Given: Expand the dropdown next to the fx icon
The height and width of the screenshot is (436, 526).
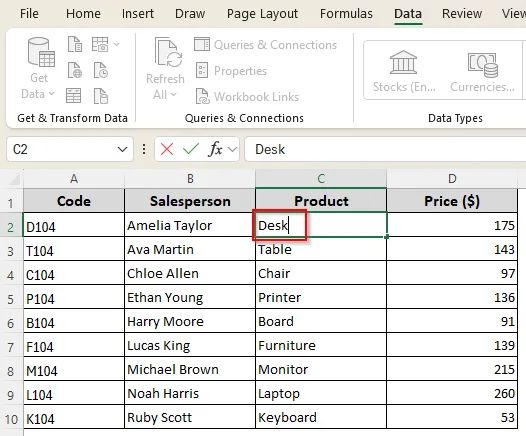Looking at the screenshot, I should tap(232, 149).
